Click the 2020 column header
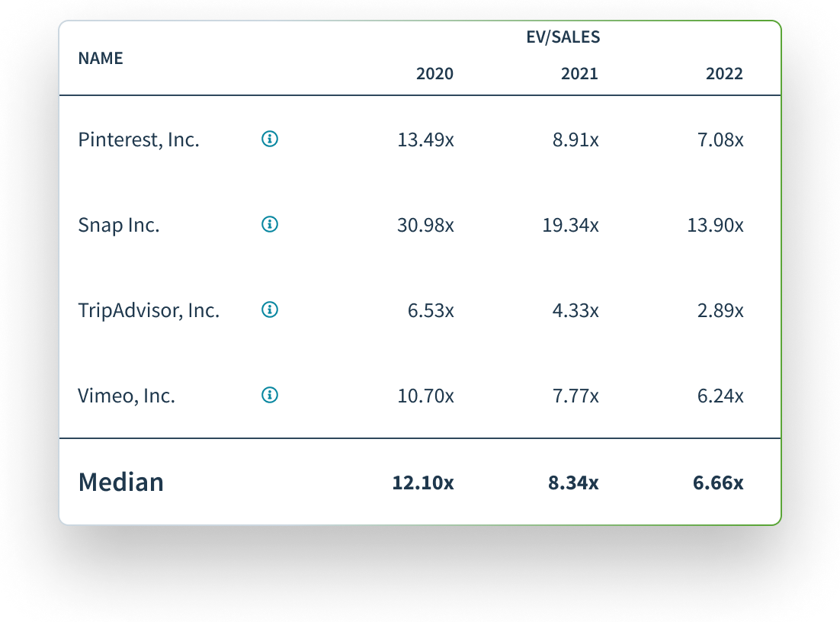Image resolution: width=840 pixels, height=622 pixels. click(434, 74)
